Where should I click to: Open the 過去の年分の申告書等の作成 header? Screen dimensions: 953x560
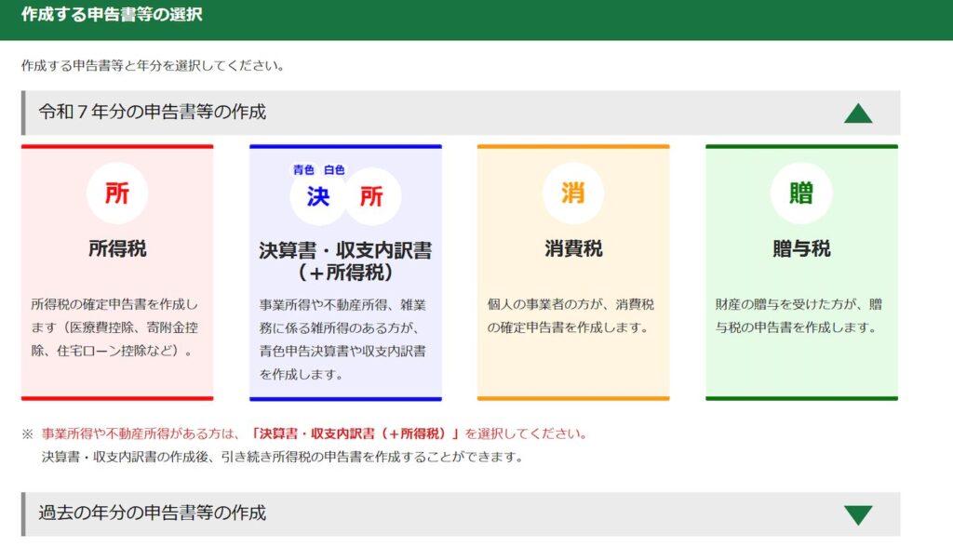[x=153, y=513]
